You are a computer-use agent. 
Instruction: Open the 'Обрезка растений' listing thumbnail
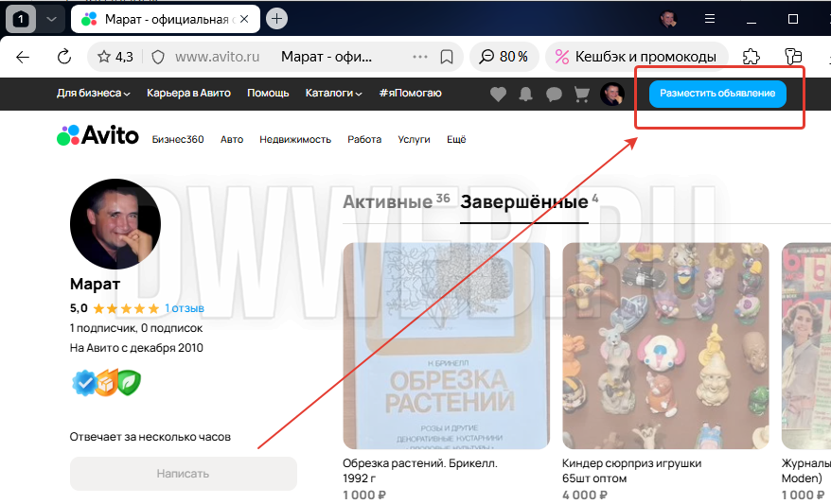[x=446, y=346]
